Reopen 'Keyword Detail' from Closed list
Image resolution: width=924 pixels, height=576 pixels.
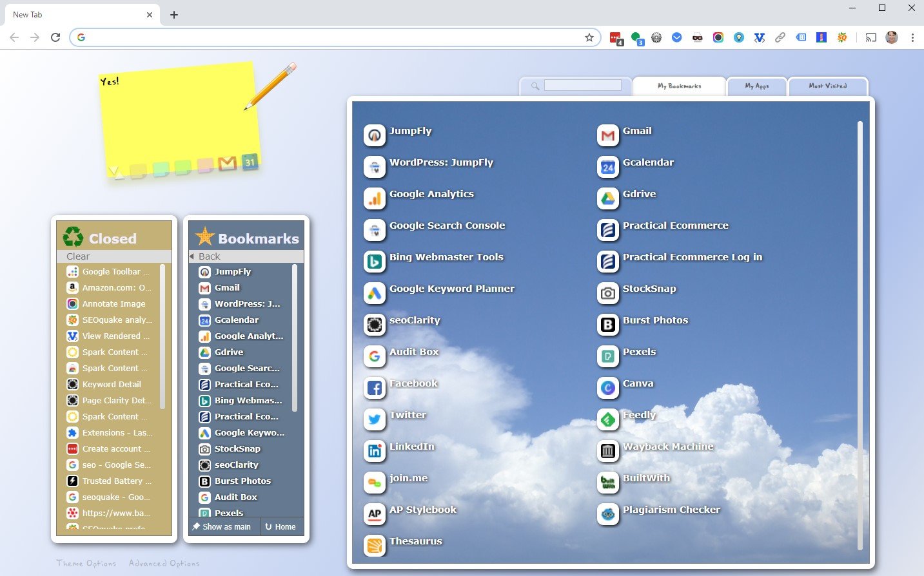pyautogui.click(x=112, y=385)
